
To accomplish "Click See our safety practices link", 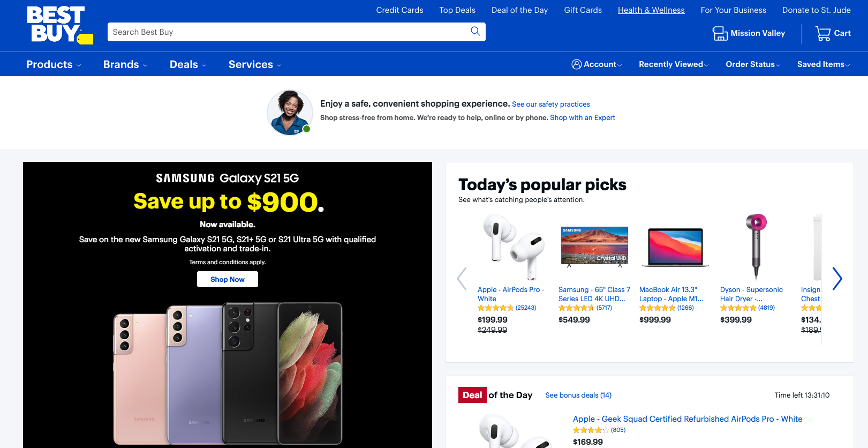I will pos(551,104).
